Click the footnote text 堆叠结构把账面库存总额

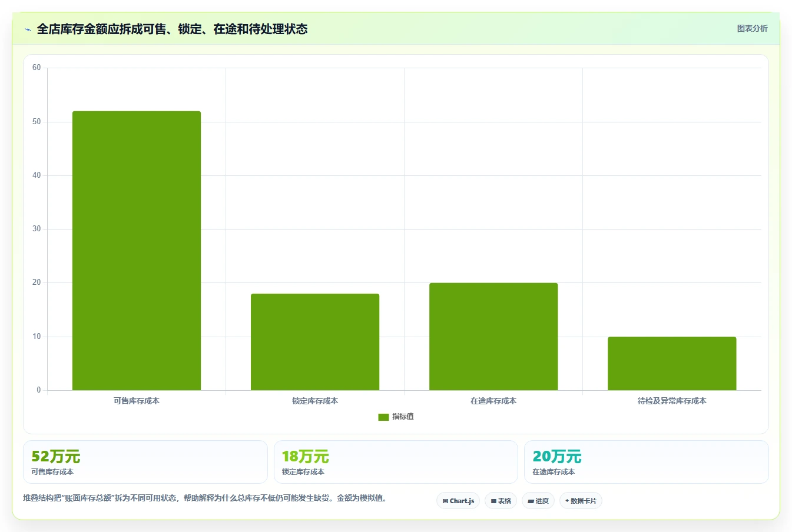(x=206, y=498)
